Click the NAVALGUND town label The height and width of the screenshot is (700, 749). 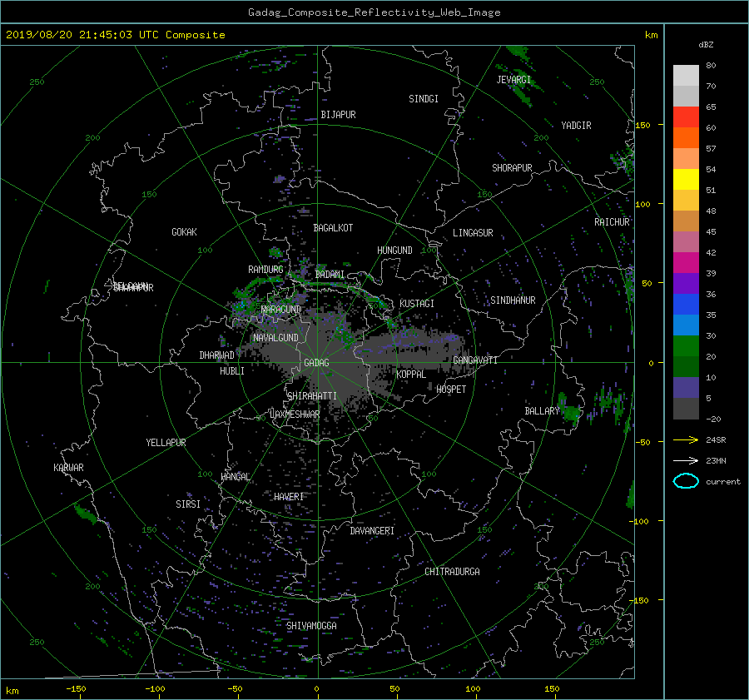coord(275,338)
